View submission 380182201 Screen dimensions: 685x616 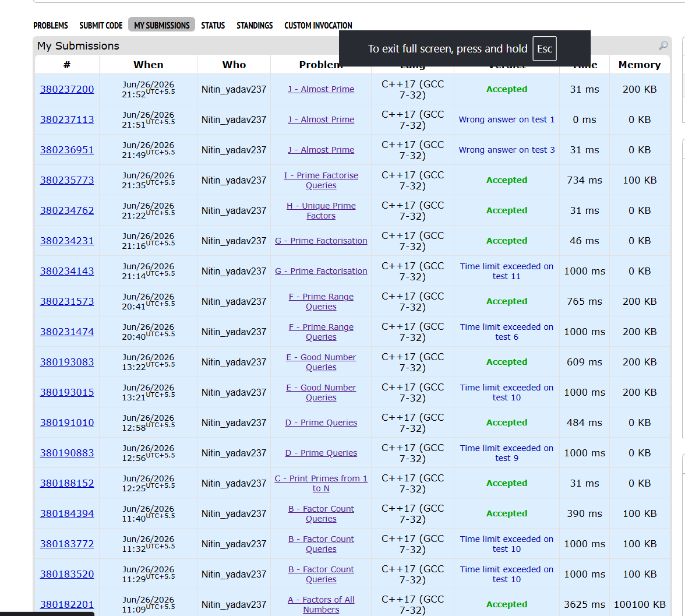(x=67, y=604)
